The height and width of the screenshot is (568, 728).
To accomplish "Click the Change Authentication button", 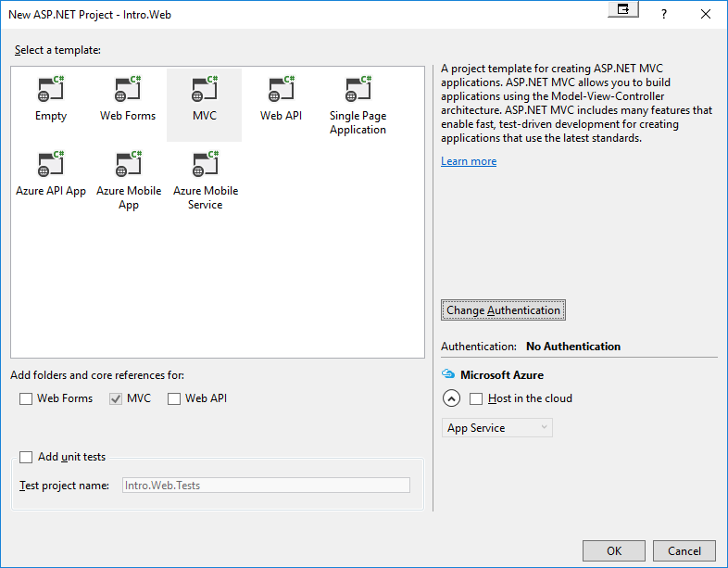I will pyautogui.click(x=503, y=310).
